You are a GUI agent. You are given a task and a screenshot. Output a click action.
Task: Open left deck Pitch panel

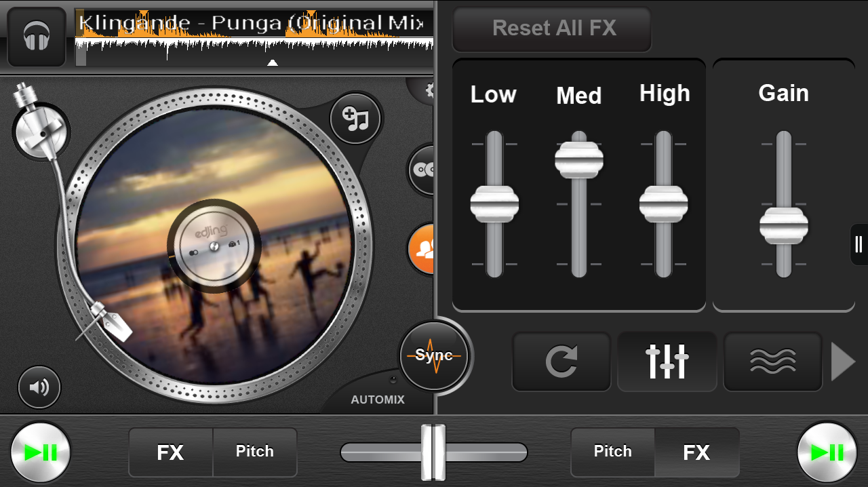(255, 452)
